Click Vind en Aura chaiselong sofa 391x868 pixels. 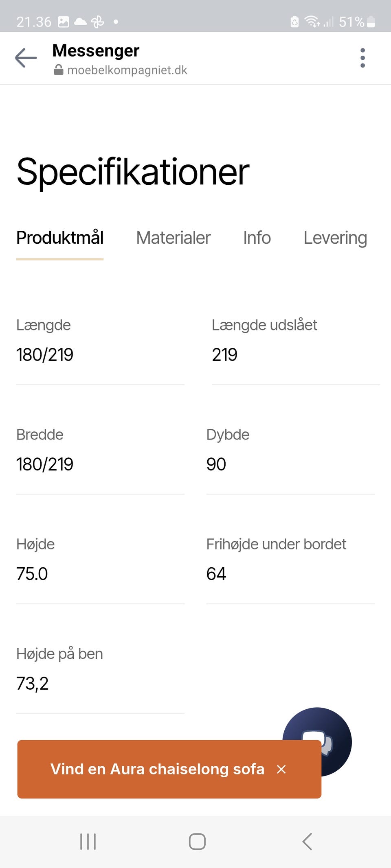click(157, 769)
